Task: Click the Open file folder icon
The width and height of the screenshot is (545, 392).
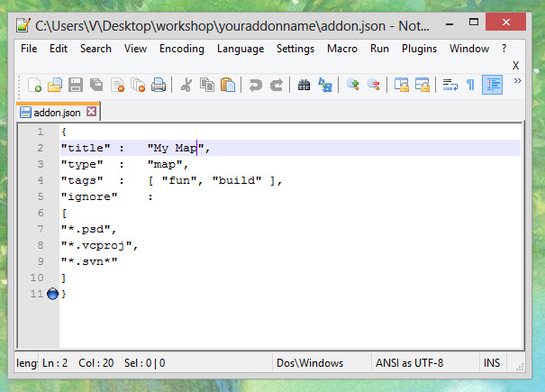Action: [55, 86]
